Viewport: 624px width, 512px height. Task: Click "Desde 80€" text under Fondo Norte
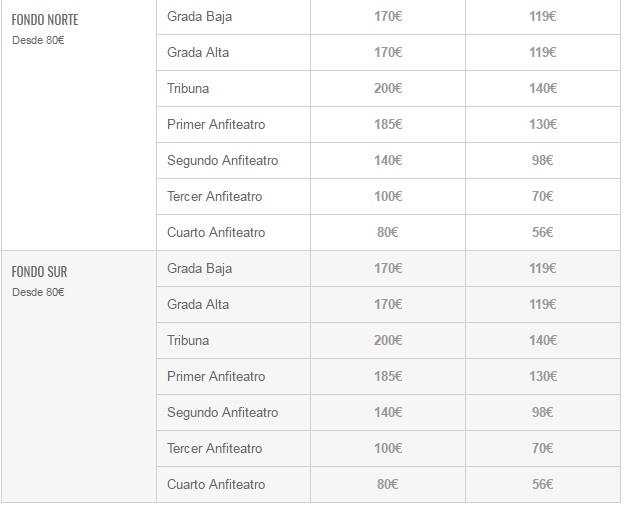38,40
